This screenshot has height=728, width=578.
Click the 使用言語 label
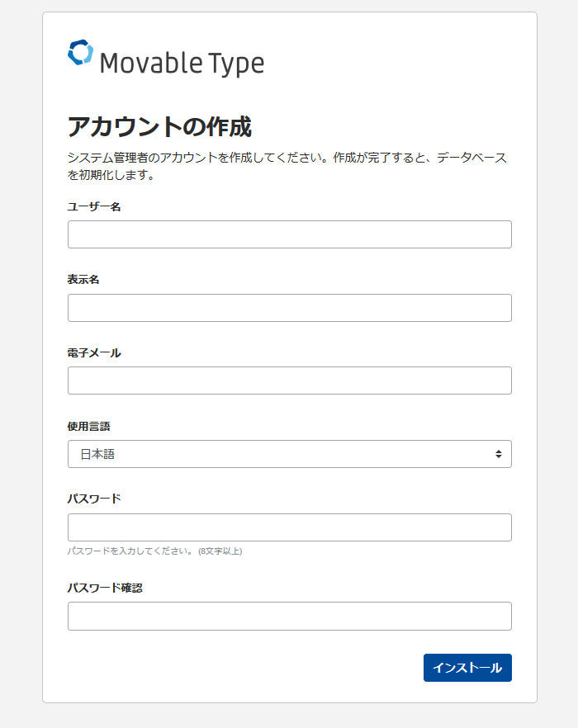tap(88, 426)
